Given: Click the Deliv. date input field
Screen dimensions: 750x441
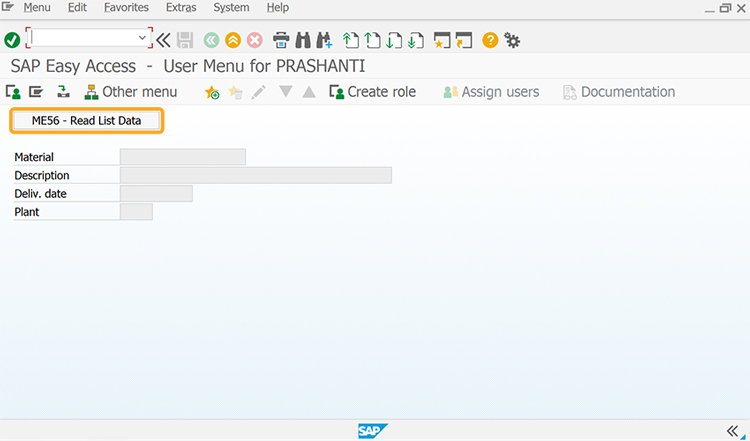Looking at the screenshot, I should [x=156, y=193].
